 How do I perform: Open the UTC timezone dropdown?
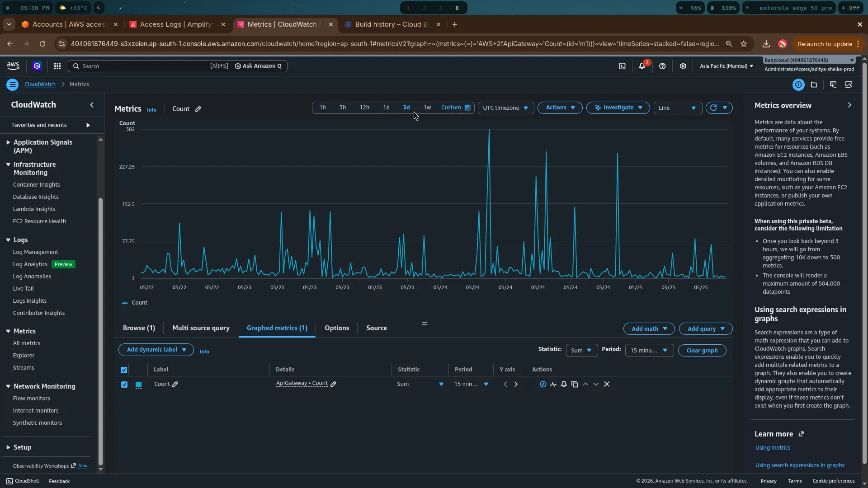pos(505,108)
